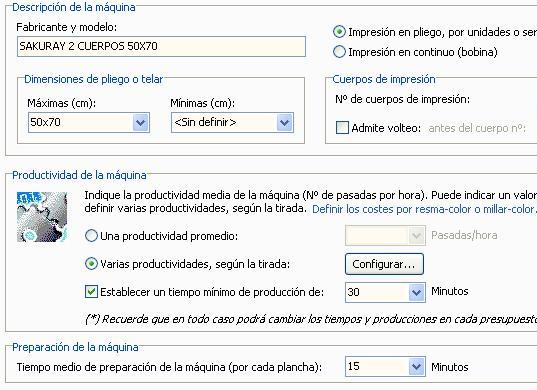Screen dimensions: 537x390
Task: Click the Configurar... button
Action: click(x=384, y=264)
